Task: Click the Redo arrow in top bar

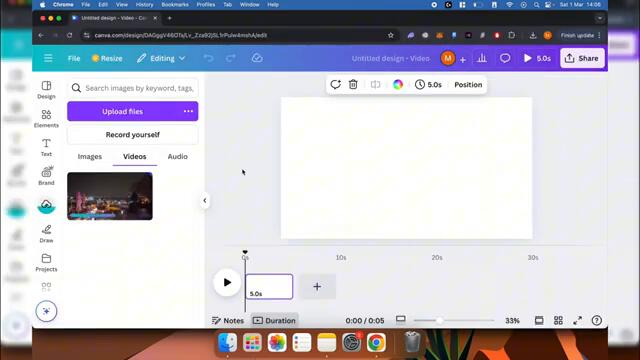Action: click(x=231, y=58)
